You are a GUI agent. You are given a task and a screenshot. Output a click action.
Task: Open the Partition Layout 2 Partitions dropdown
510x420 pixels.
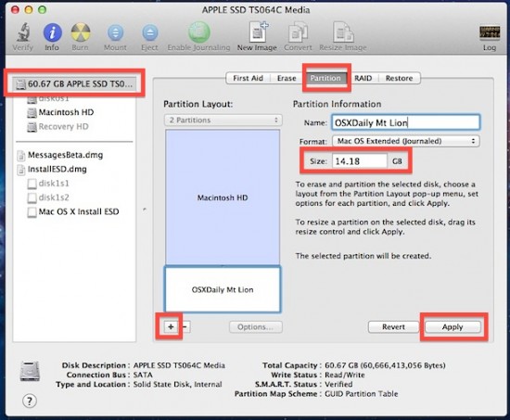point(223,120)
